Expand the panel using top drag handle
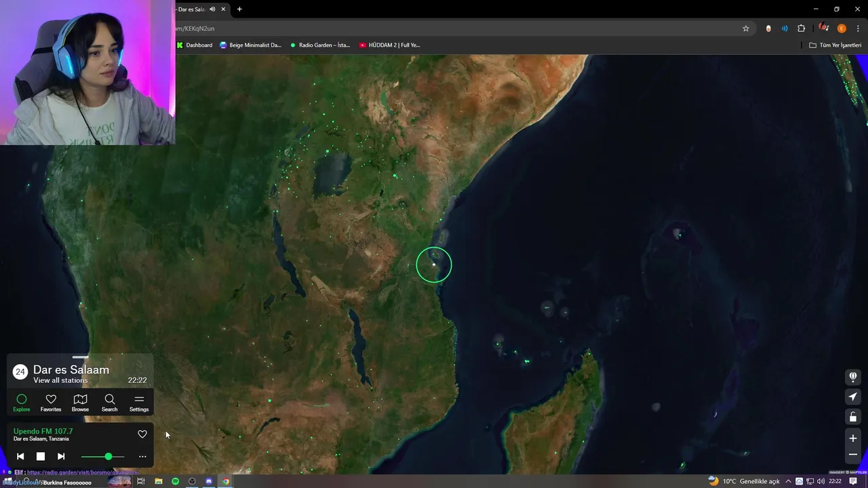The width and height of the screenshot is (868, 488). coord(80,357)
